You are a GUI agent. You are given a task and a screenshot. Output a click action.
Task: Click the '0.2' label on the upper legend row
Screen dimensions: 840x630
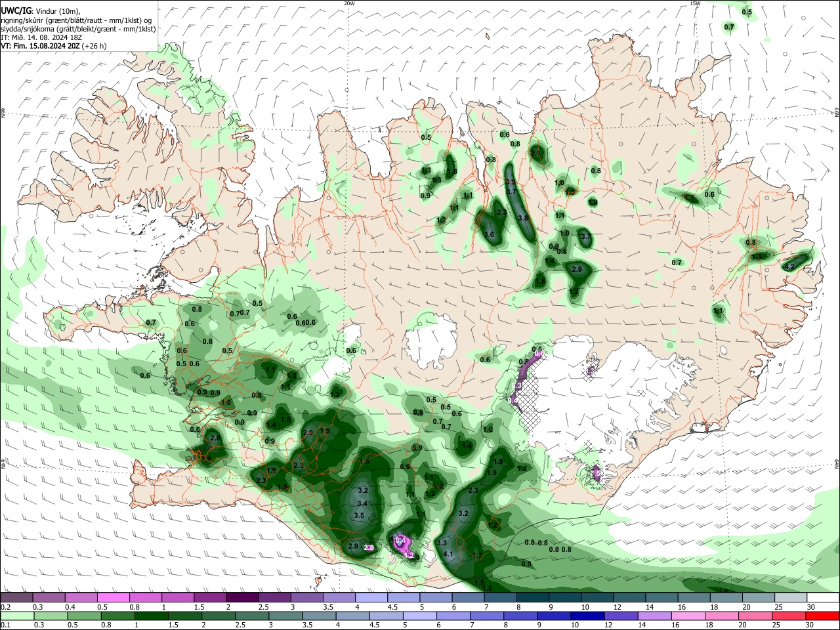5,607
